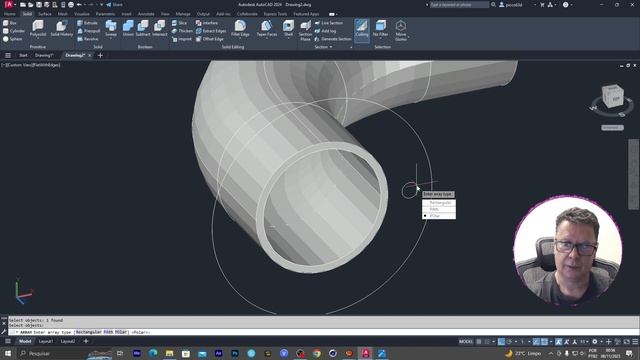This screenshot has height=360, width=640.
Task: Choose the Polysolid tool
Action: (38, 29)
